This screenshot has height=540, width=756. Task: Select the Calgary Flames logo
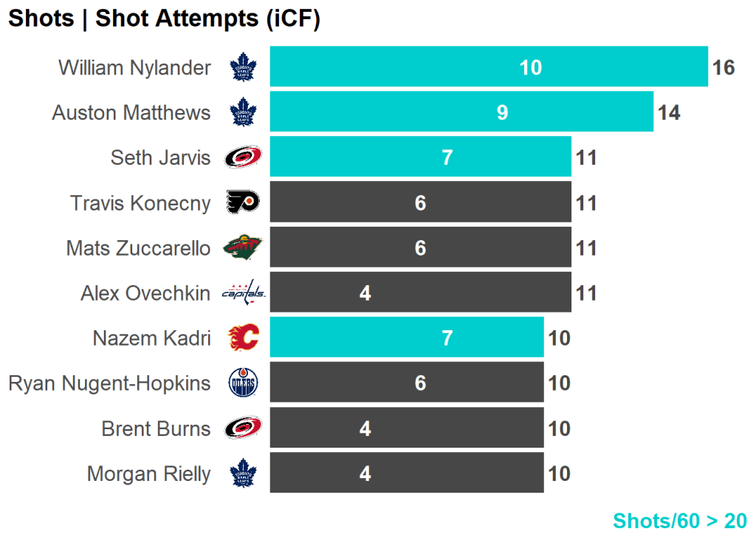[242, 338]
